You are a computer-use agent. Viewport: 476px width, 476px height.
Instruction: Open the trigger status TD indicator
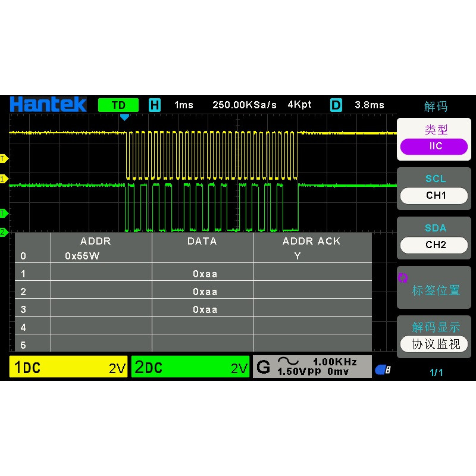point(118,105)
